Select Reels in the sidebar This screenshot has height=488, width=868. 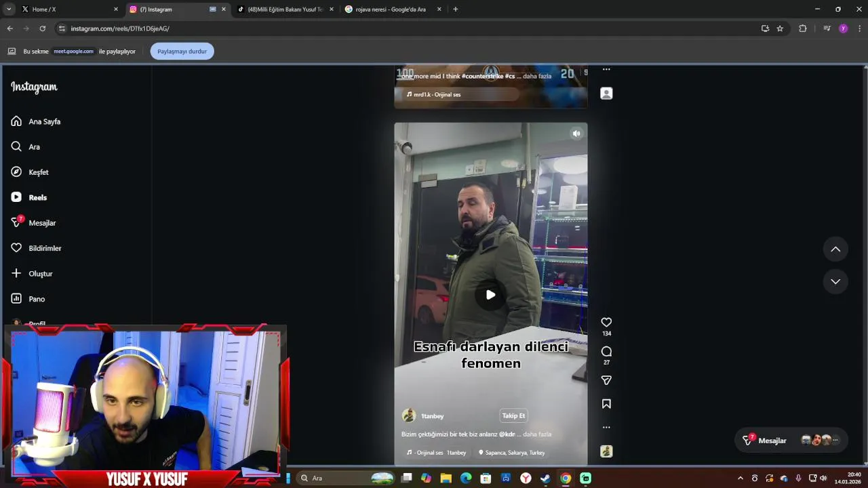coord(29,197)
